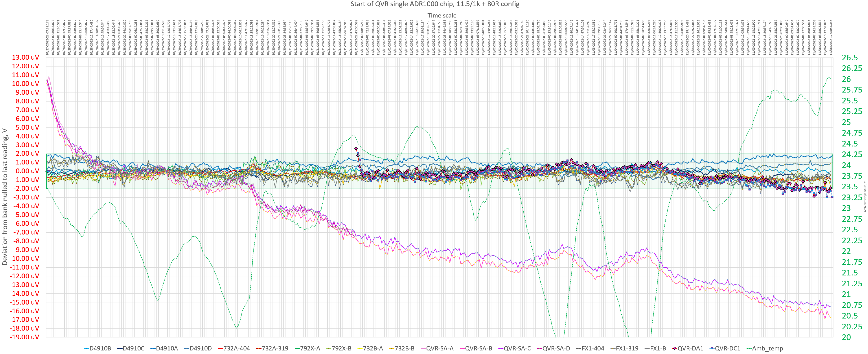Click the -12.00 uV axis label

(25, 276)
